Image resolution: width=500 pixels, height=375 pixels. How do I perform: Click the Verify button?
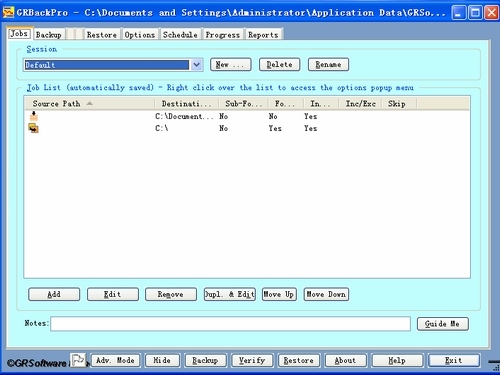(x=252, y=360)
